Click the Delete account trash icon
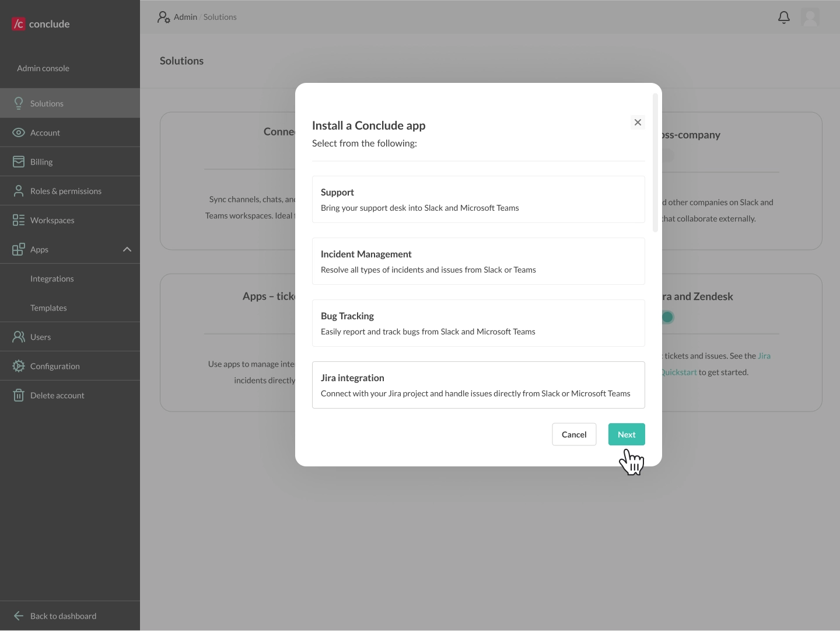The width and height of the screenshot is (840, 631). click(19, 395)
